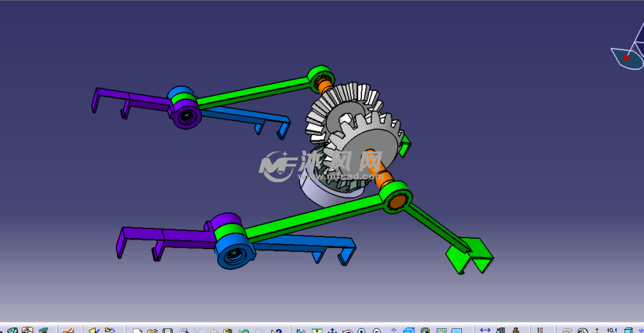Click the Zoom In magnifier icon
644x333 pixels.
pos(363,331)
